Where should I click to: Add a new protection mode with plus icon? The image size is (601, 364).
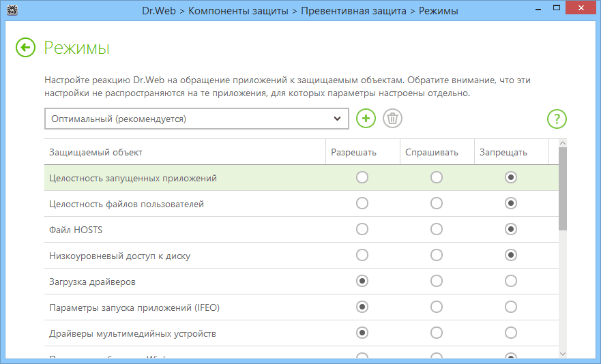366,118
